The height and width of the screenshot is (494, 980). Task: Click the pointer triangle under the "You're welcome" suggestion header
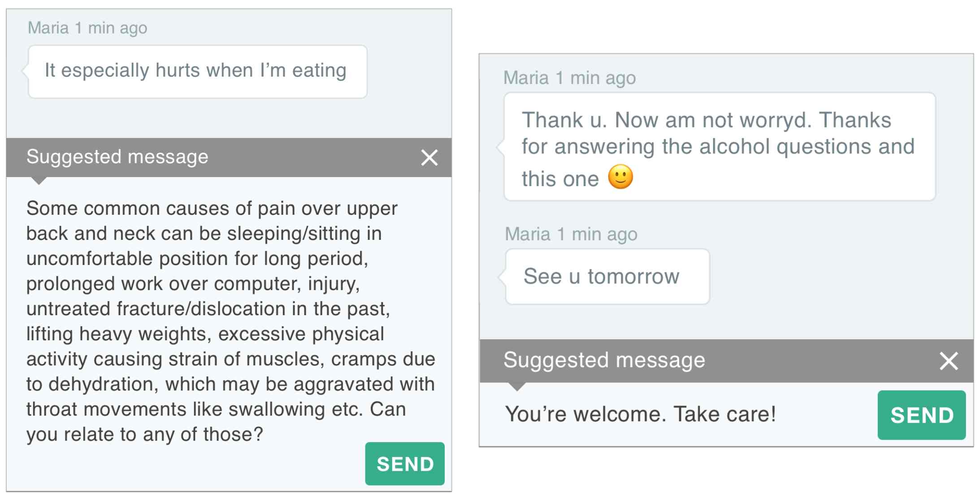tap(517, 387)
